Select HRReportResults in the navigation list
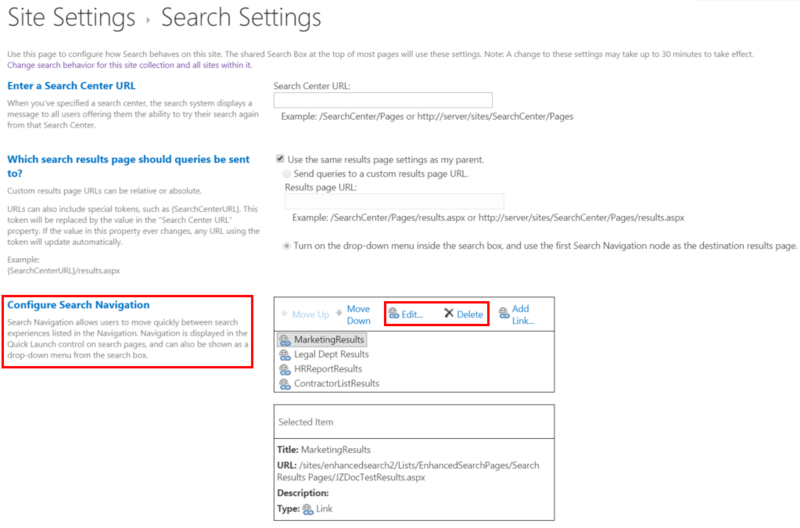Image resolution: width=800 pixels, height=528 pixels. (x=327, y=369)
